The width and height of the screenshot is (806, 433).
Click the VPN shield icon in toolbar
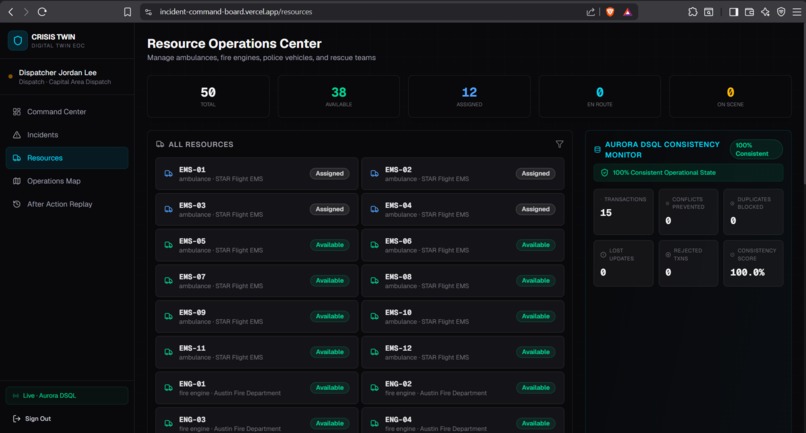click(781, 12)
